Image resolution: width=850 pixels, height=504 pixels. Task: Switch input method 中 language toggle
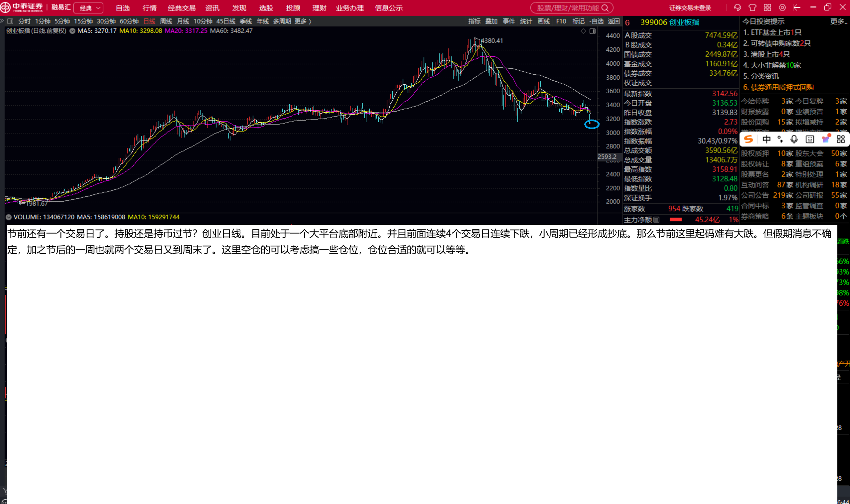pos(766,139)
